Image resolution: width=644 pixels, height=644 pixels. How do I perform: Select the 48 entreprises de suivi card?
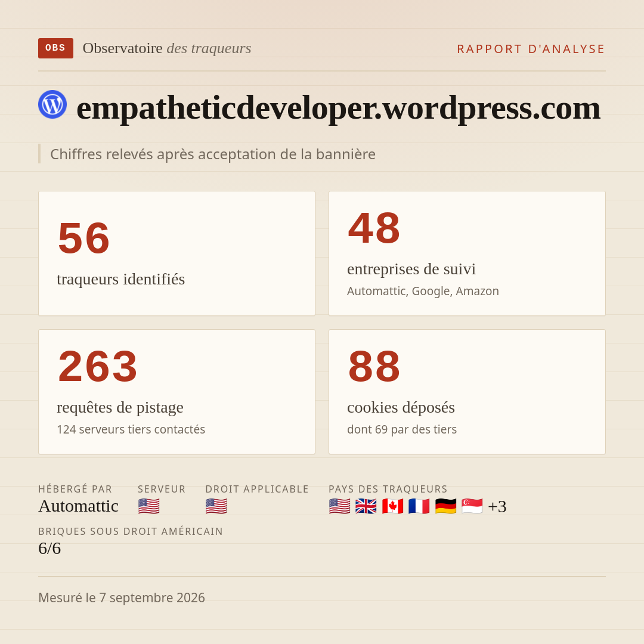[x=467, y=253]
